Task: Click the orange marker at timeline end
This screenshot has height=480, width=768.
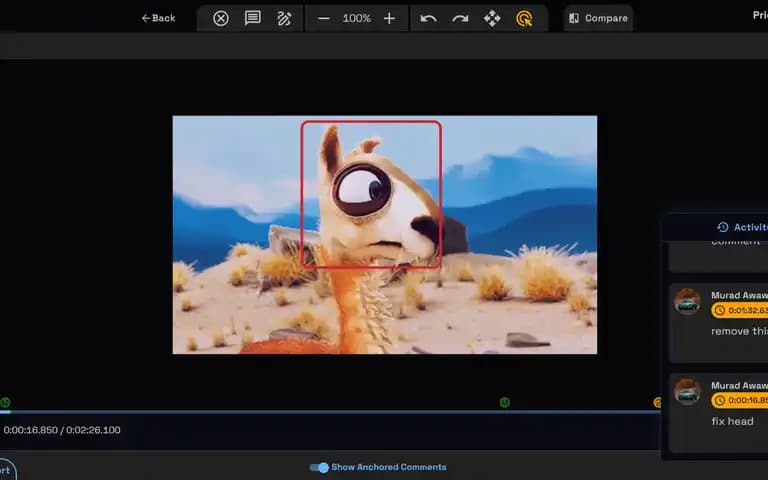Action: click(657, 403)
